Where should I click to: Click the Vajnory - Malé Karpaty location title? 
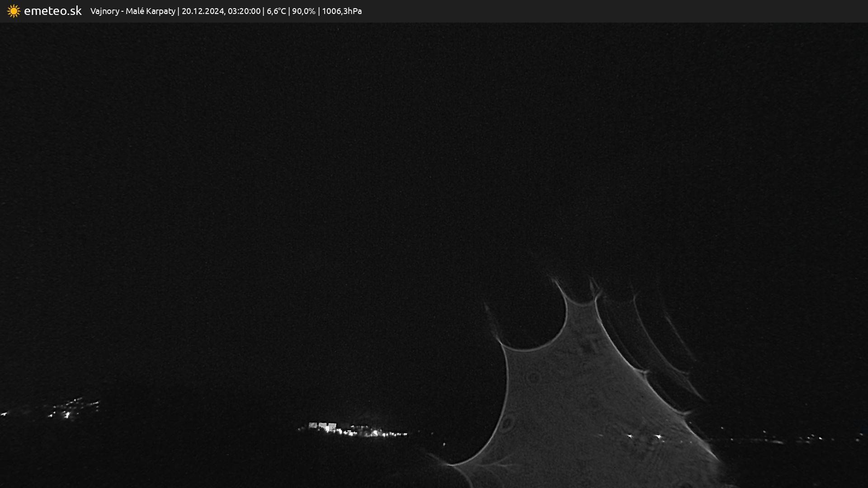point(132,11)
